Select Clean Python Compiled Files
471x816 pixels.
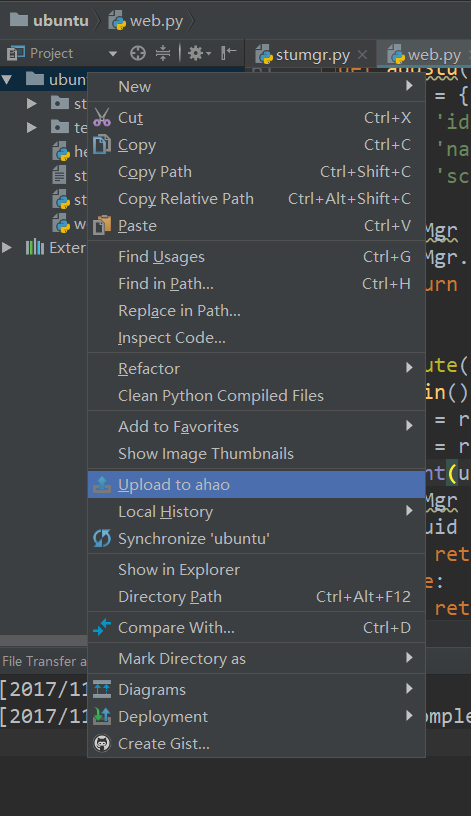(257, 396)
